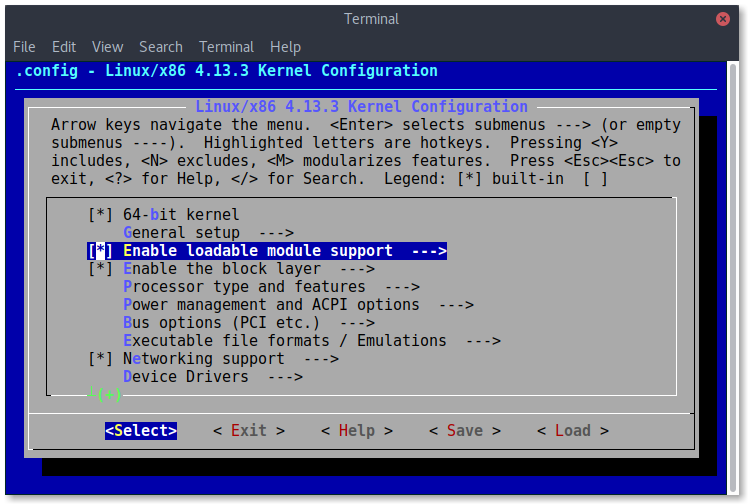
Task: Open the Help menu in menu bar
Action: 285,47
